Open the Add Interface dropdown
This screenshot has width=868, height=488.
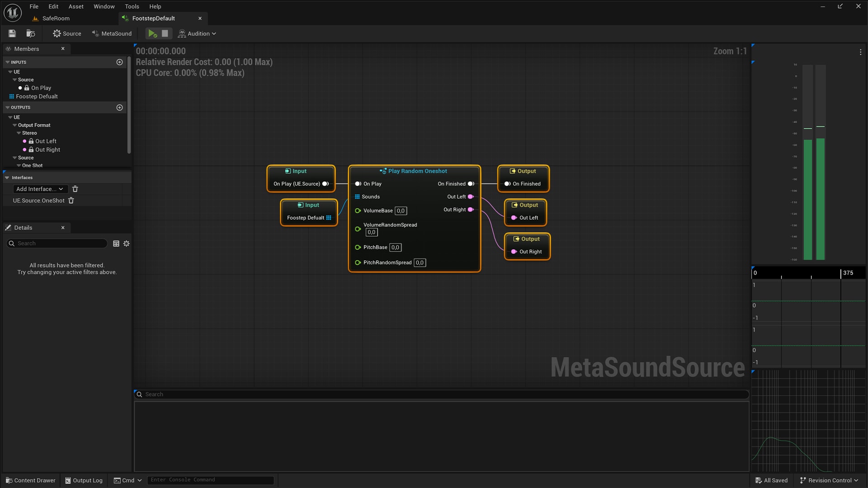pos(40,189)
